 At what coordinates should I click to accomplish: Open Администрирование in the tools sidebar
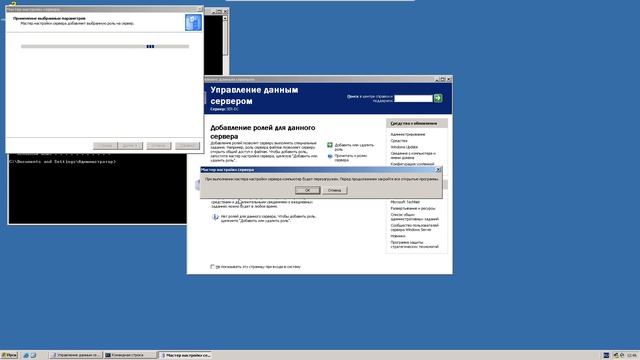tap(408, 134)
